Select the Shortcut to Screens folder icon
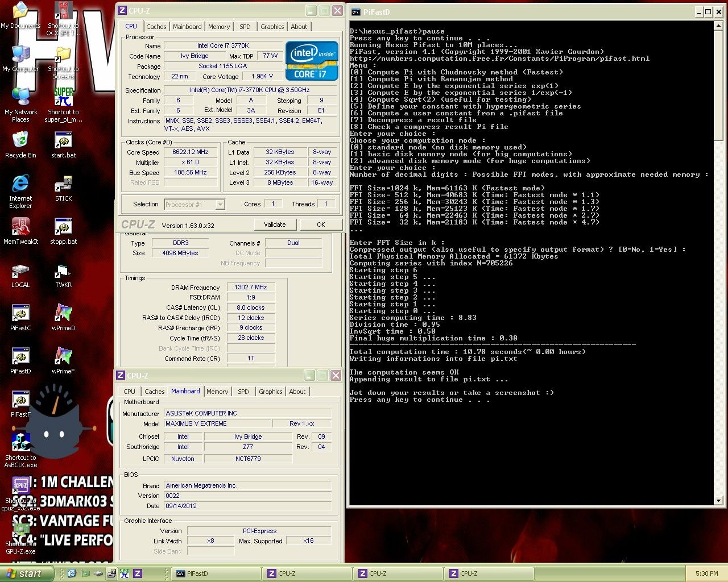728x582 pixels. [63, 62]
